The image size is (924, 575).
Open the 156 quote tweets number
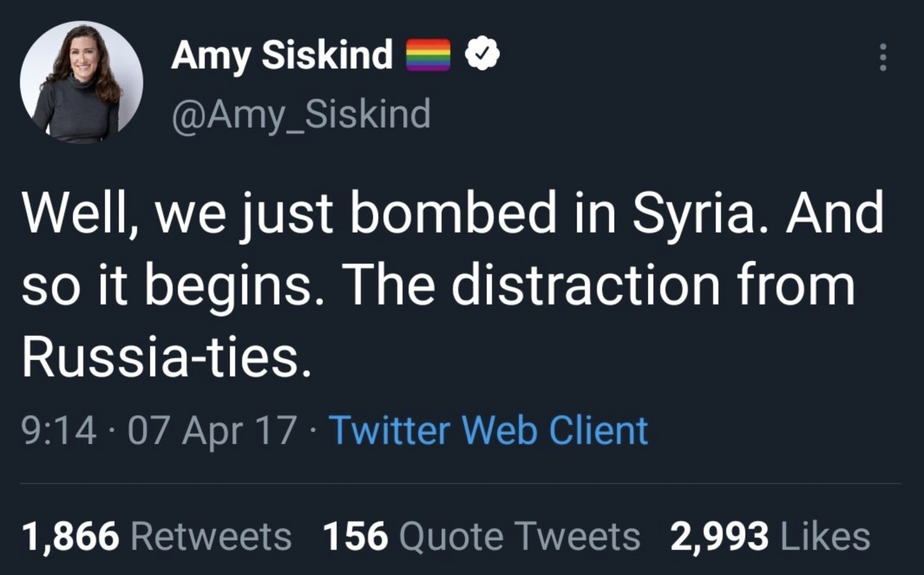click(x=355, y=536)
